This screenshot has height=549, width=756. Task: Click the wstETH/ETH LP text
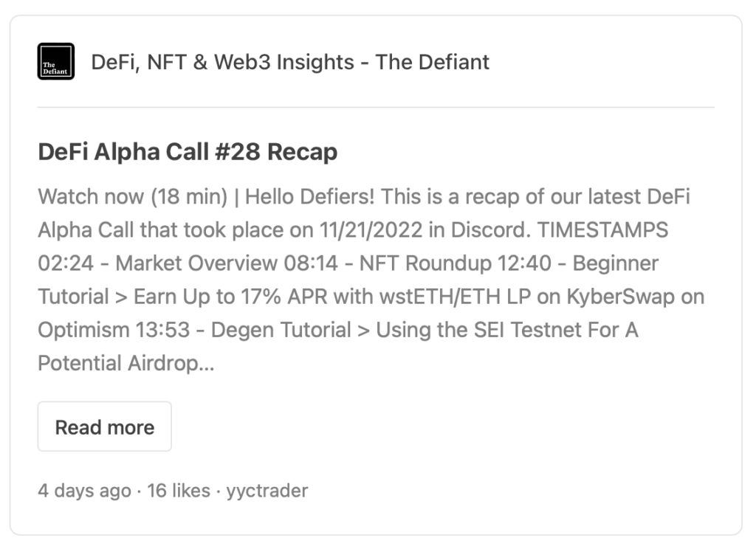pos(455,297)
